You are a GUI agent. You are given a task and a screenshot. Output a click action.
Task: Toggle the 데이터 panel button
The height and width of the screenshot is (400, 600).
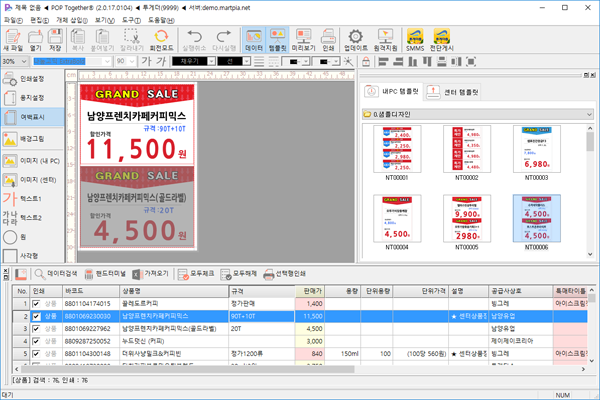254,40
